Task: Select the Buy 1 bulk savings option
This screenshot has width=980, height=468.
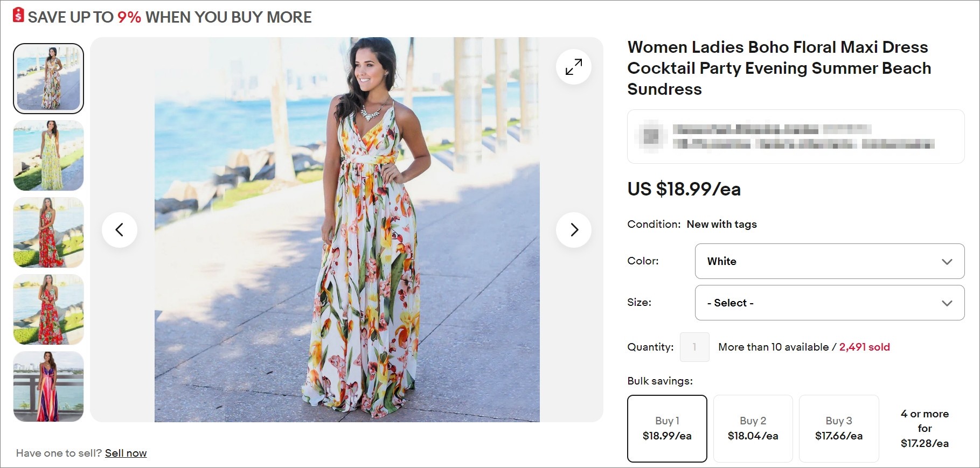Action: pos(667,428)
